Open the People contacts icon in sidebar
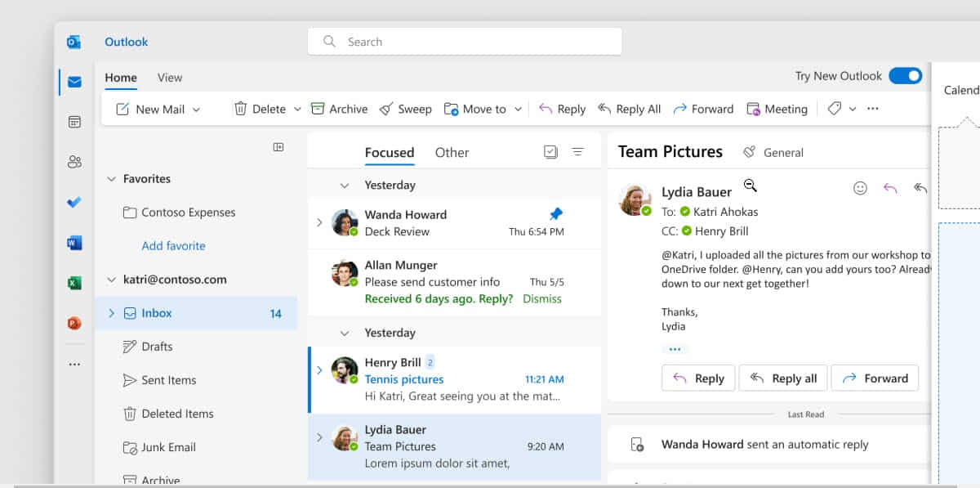The height and width of the screenshot is (488, 980). point(74,162)
